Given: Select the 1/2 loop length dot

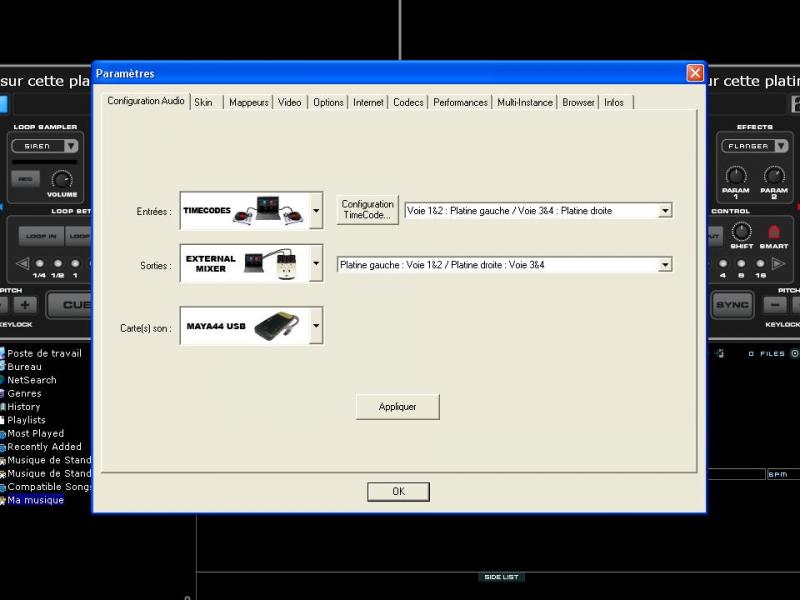Looking at the screenshot, I should (58, 263).
